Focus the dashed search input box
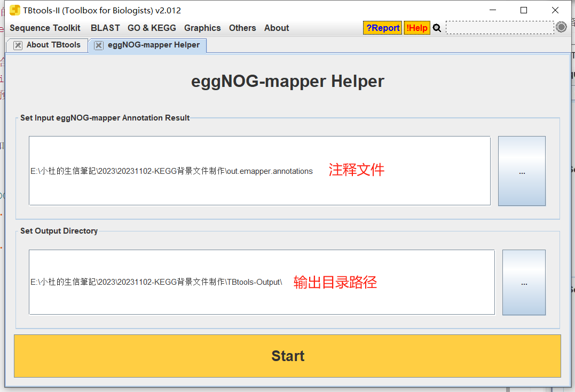The height and width of the screenshot is (392, 575). (500, 28)
